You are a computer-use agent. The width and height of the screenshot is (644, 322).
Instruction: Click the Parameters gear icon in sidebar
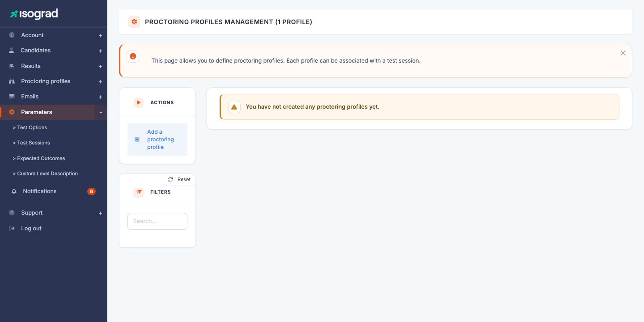pyautogui.click(x=12, y=112)
